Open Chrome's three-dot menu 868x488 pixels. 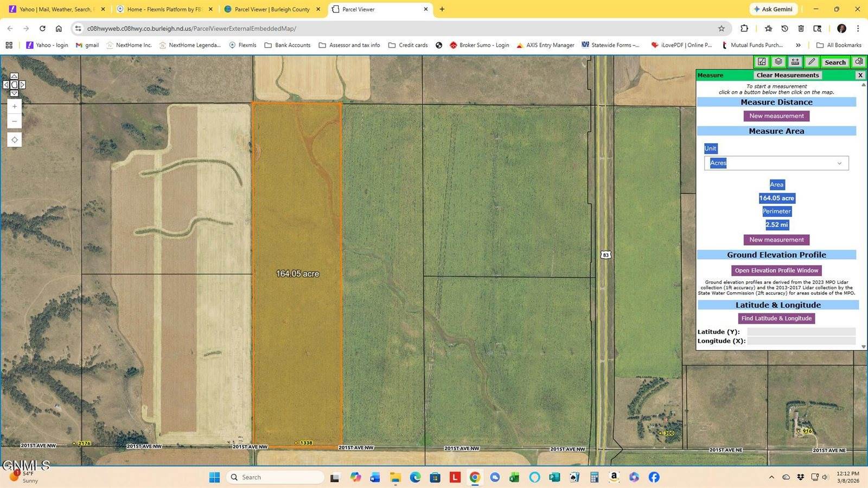coord(858,28)
